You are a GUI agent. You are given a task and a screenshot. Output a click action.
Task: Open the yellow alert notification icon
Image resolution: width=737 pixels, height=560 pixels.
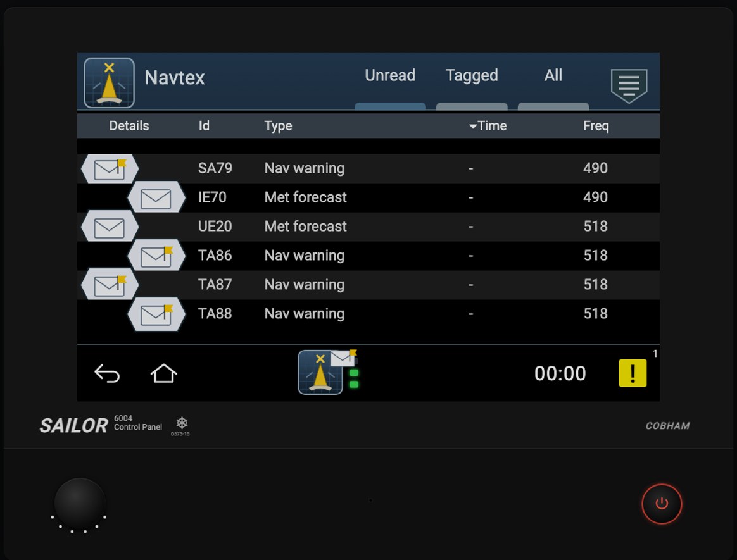tap(633, 373)
